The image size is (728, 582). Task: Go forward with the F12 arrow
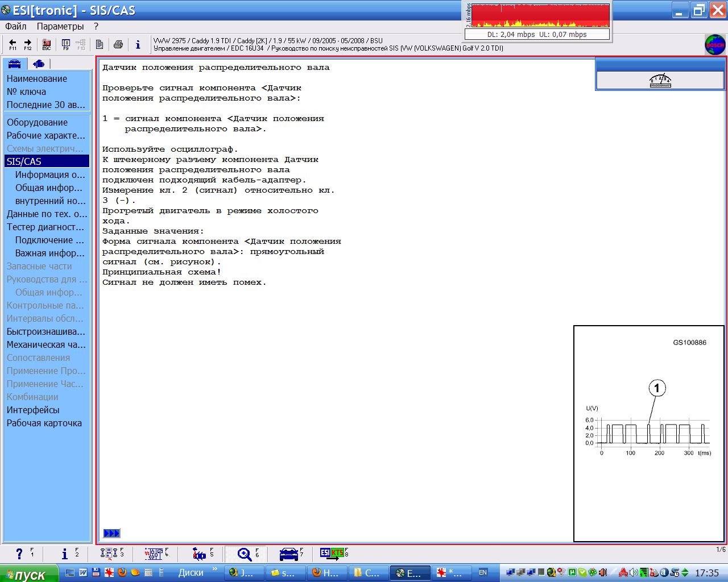click(x=28, y=44)
